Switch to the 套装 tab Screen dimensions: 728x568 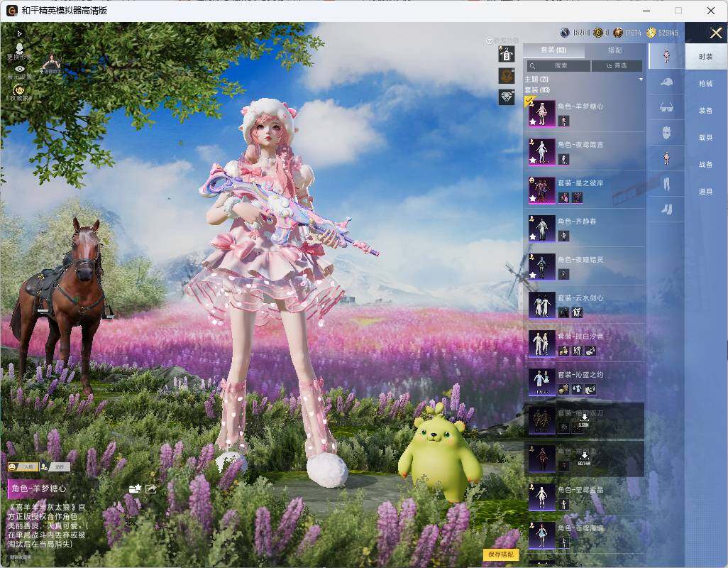pos(553,50)
